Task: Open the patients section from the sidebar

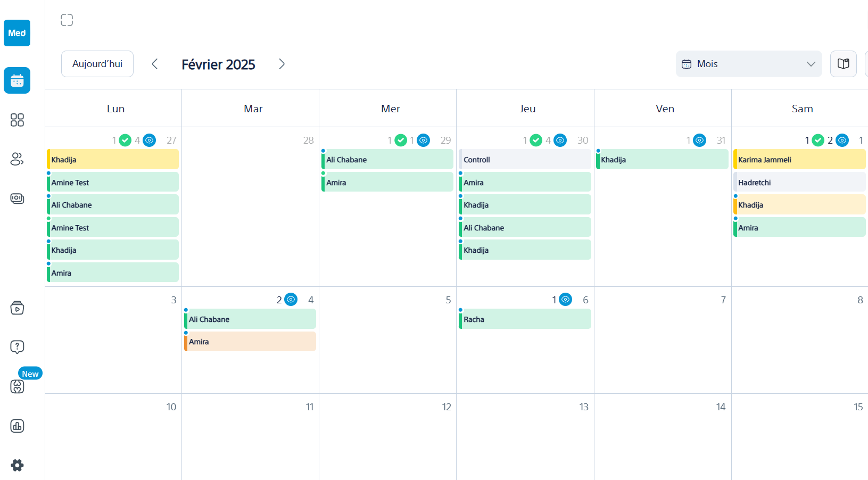Action: [17, 159]
